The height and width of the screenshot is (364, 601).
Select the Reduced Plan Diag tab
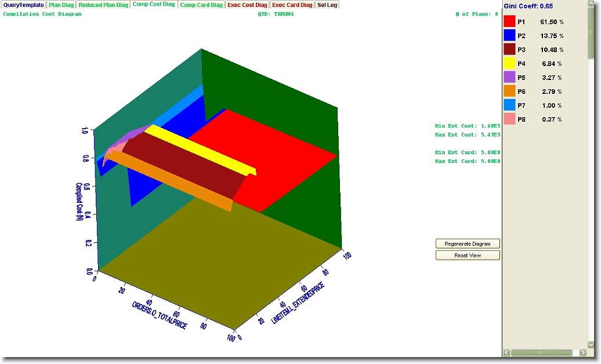(103, 5)
